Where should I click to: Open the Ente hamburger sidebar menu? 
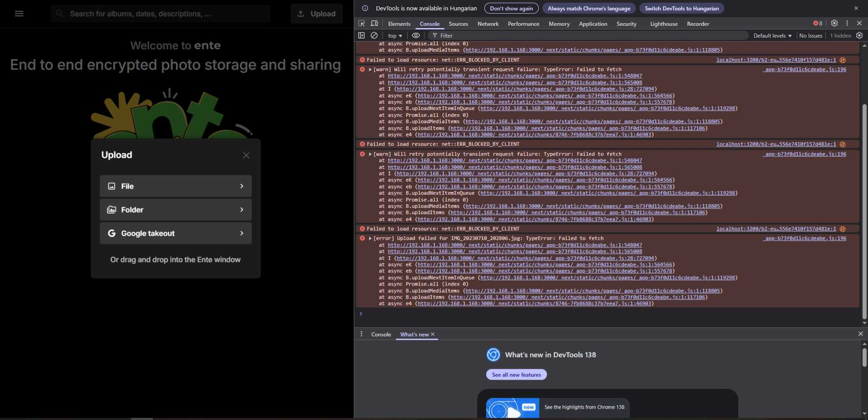pyautogui.click(x=19, y=14)
